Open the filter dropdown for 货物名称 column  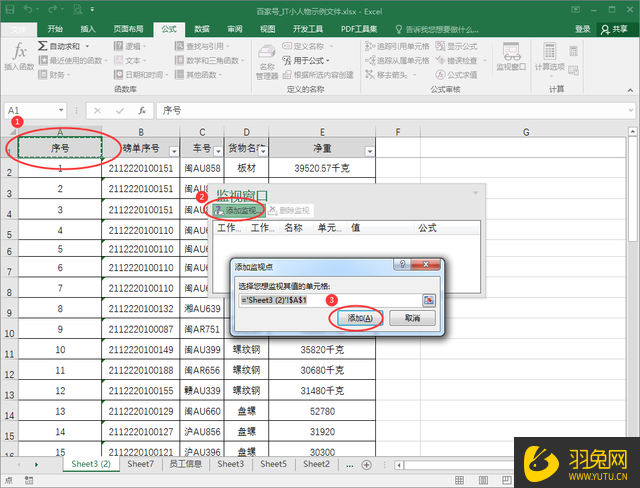coord(263,151)
